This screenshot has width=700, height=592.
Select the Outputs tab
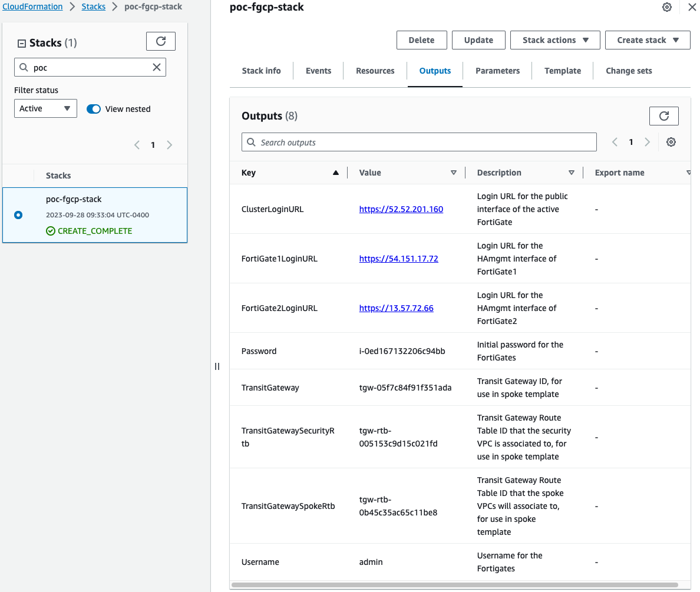point(435,71)
